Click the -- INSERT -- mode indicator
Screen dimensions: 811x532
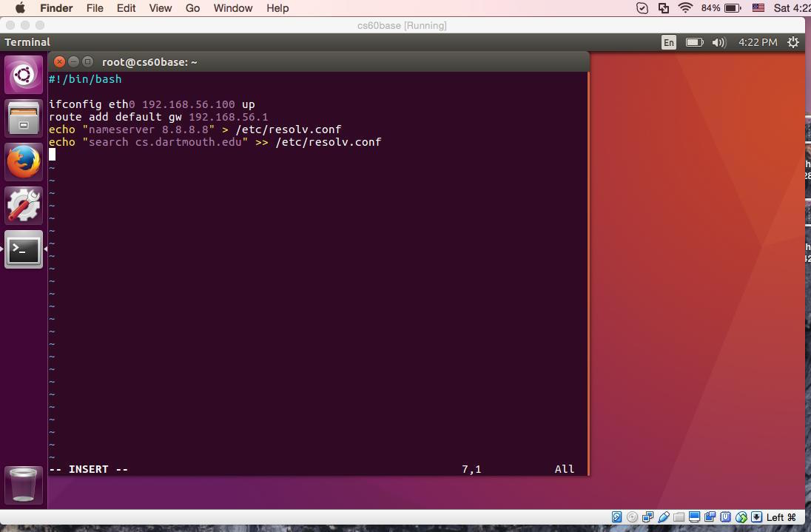click(x=89, y=469)
